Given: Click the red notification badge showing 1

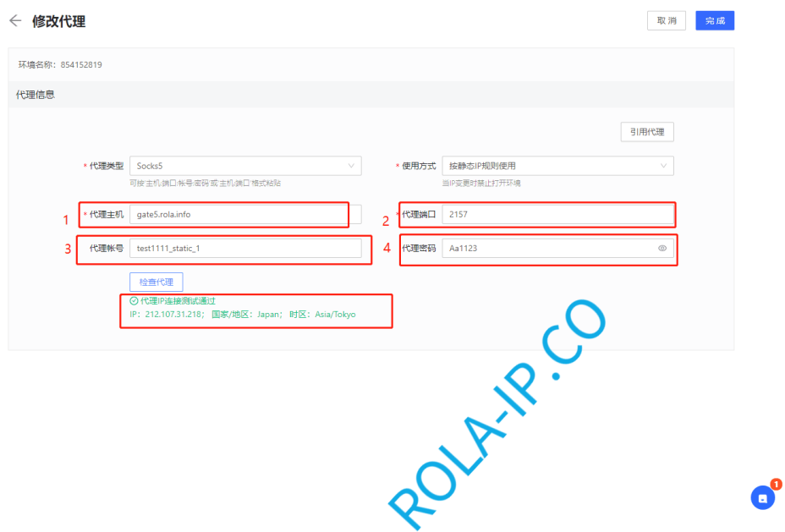Looking at the screenshot, I should tap(776, 485).
